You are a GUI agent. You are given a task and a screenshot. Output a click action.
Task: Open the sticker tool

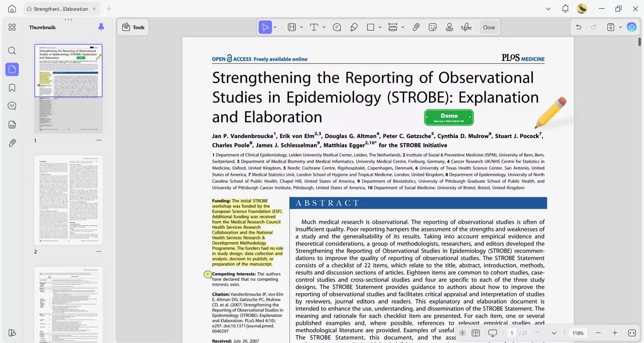tap(432, 27)
